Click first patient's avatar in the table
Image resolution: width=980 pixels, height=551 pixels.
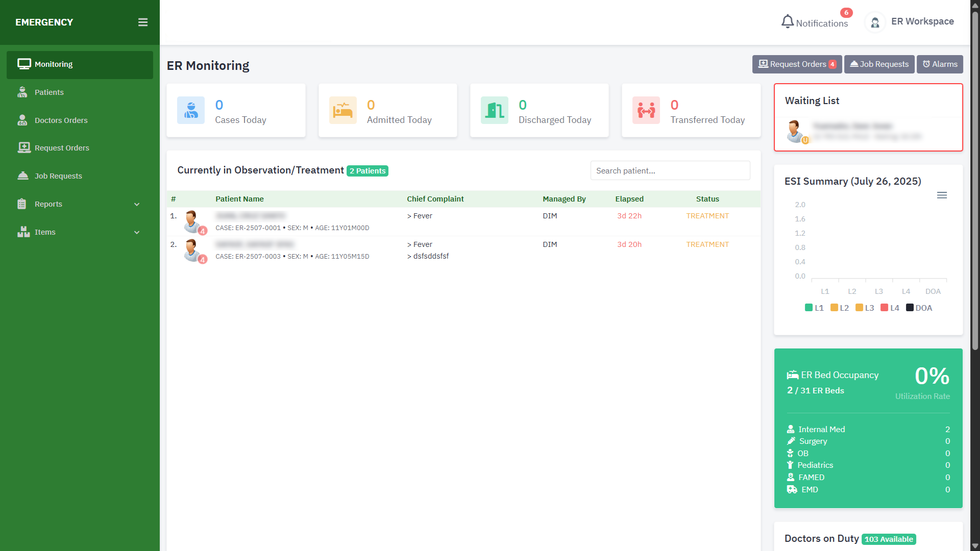click(x=192, y=221)
